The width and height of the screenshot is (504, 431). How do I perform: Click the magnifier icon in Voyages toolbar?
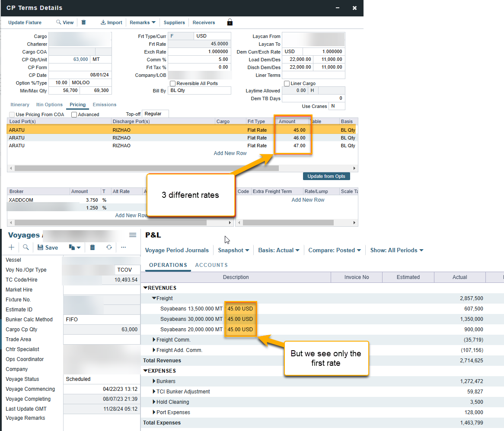(26, 247)
